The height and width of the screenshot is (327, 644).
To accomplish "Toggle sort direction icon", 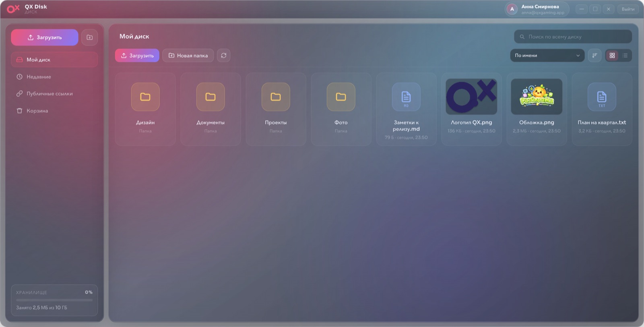I will coord(594,56).
